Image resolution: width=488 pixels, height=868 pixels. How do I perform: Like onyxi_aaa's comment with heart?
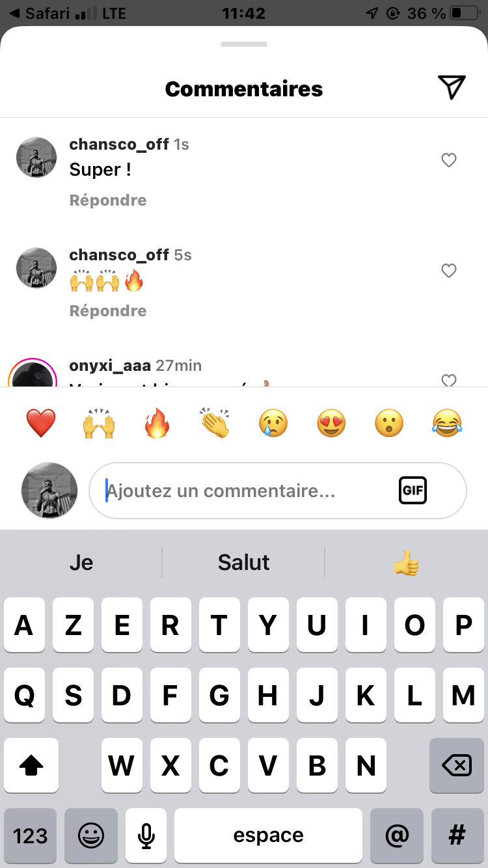click(449, 380)
